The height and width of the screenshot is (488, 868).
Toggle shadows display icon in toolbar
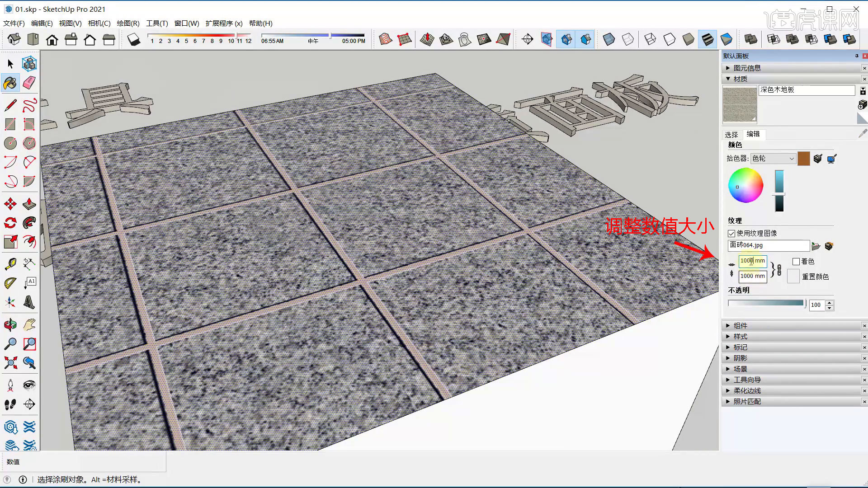[134, 40]
